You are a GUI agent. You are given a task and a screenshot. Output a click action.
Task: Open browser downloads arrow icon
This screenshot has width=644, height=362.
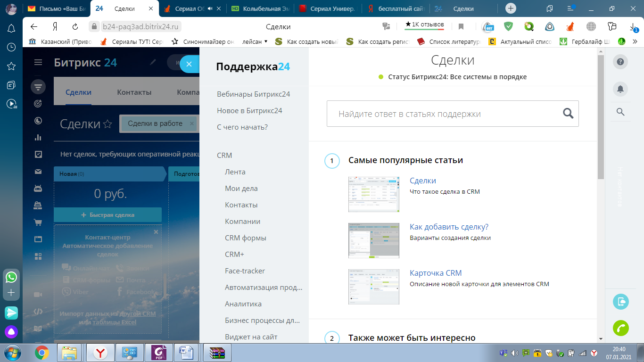[x=633, y=27]
